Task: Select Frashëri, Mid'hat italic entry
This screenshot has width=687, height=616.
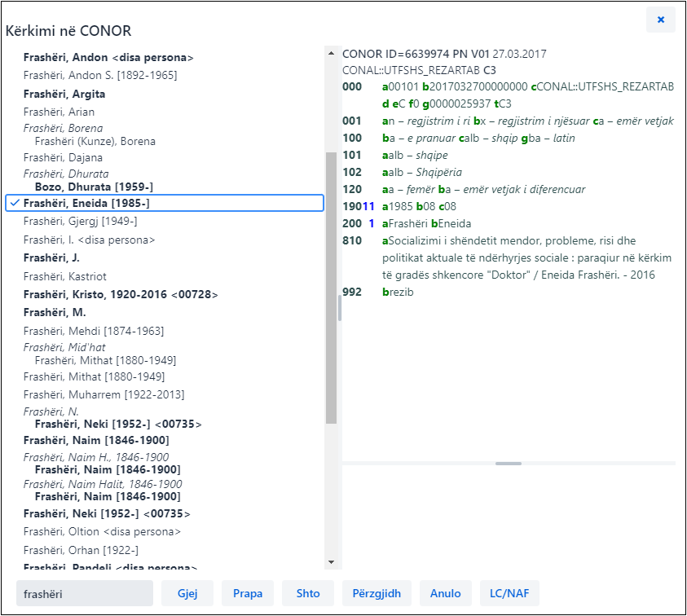Action: click(64, 347)
